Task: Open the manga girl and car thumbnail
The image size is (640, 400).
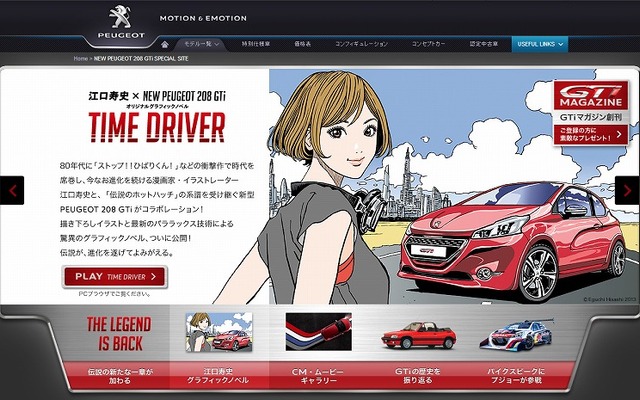Action: (x=219, y=332)
